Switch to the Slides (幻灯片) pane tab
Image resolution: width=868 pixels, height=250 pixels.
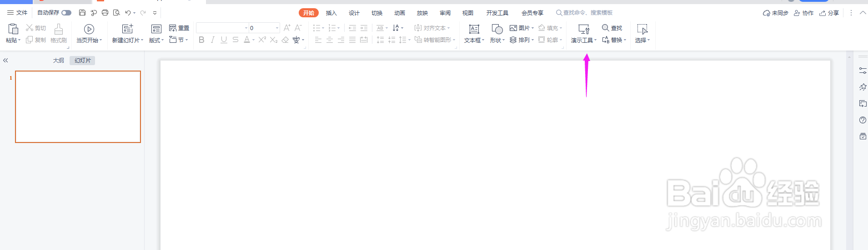click(x=82, y=61)
